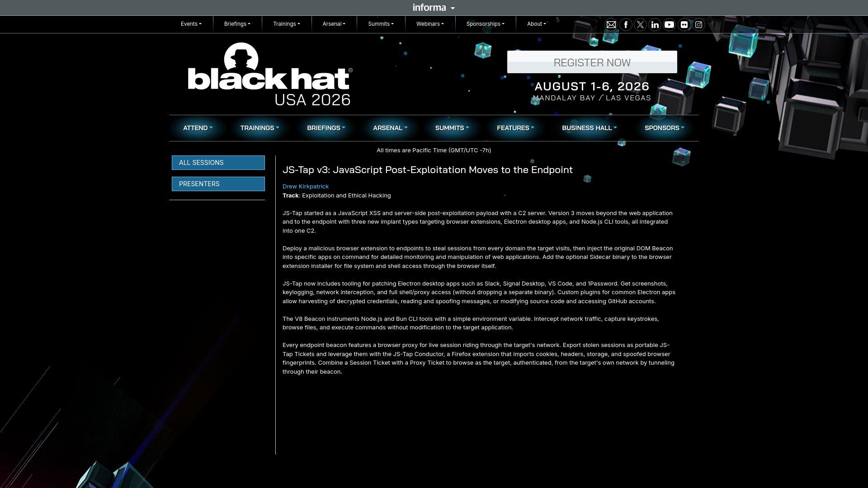Click 'MANDALAY BAY / LAS VEGAS' text
868x488 pixels.
pyautogui.click(x=592, y=98)
